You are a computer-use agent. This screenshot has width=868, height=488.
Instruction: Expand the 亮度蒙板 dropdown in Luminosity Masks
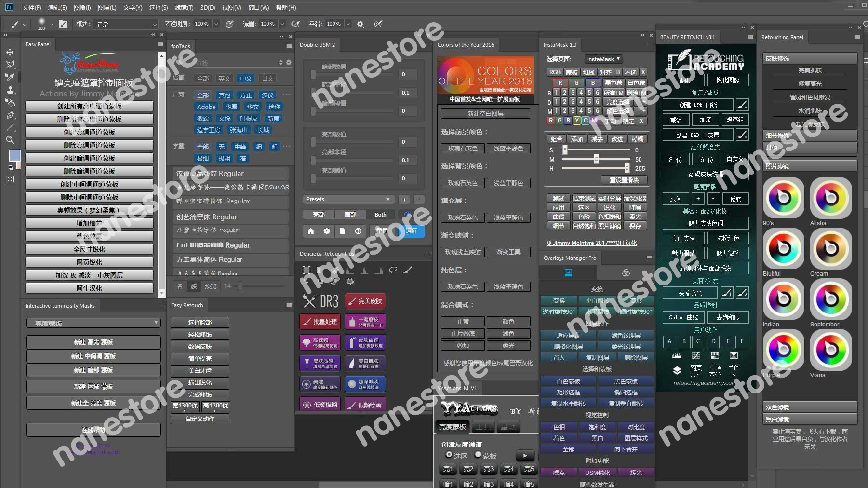(93, 323)
